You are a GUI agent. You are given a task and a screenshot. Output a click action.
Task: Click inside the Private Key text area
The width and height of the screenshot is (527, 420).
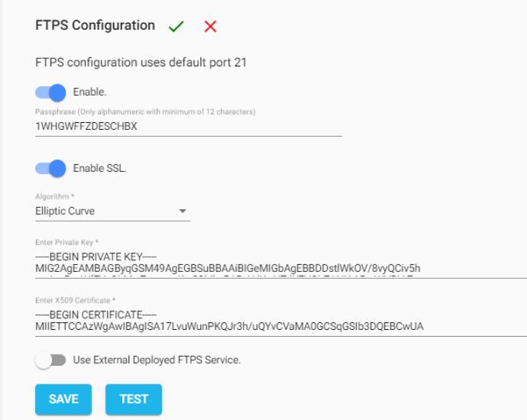pyautogui.click(x=281, y=263)
